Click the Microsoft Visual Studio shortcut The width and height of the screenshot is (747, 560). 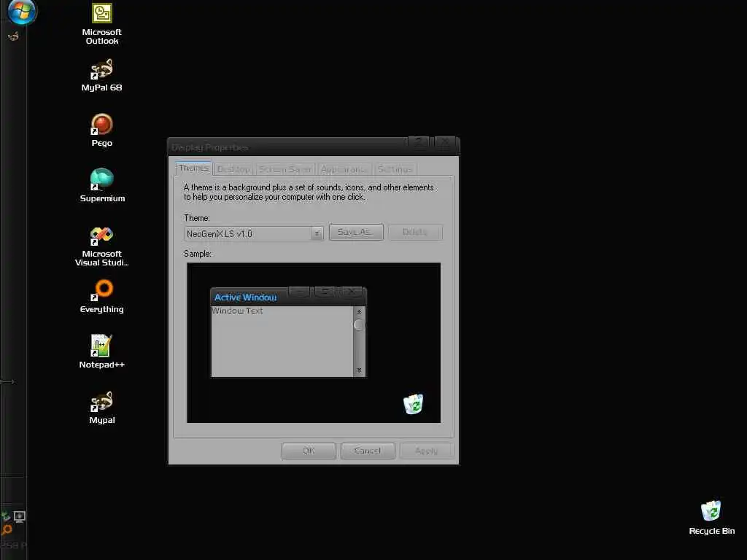point(101,246)
